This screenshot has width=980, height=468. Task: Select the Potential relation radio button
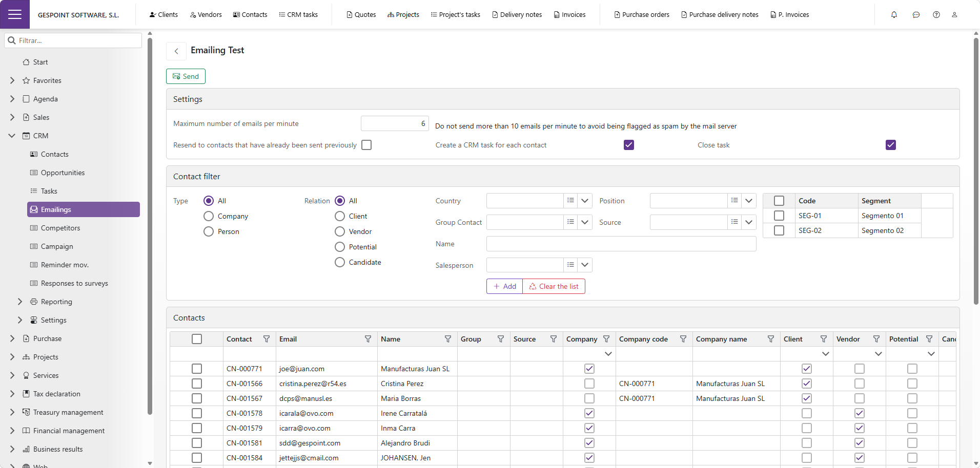click(x=340, y=247)
